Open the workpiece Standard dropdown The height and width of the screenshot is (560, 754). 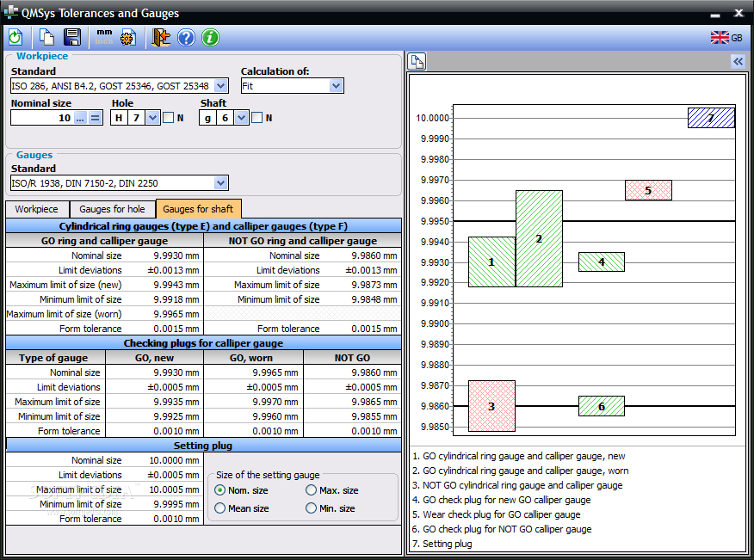(x=220, y=86)
